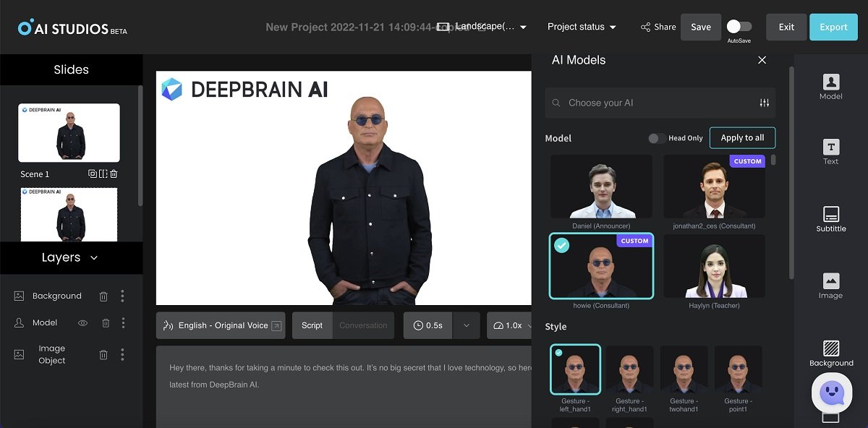Select the Text tool icon
The image size is (868, 428).
coord(830,150)
